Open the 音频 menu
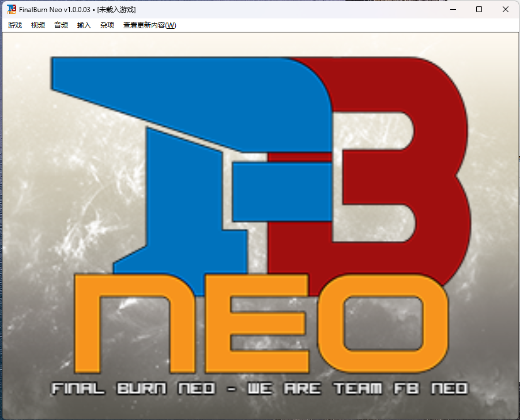Viewport: 520px width, 420px height. [x=61, y=25]
